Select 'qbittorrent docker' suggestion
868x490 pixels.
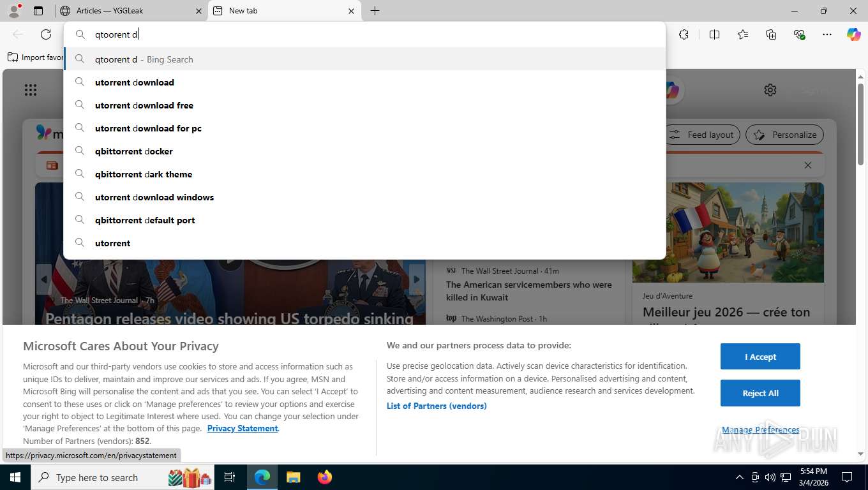[364, 151]
